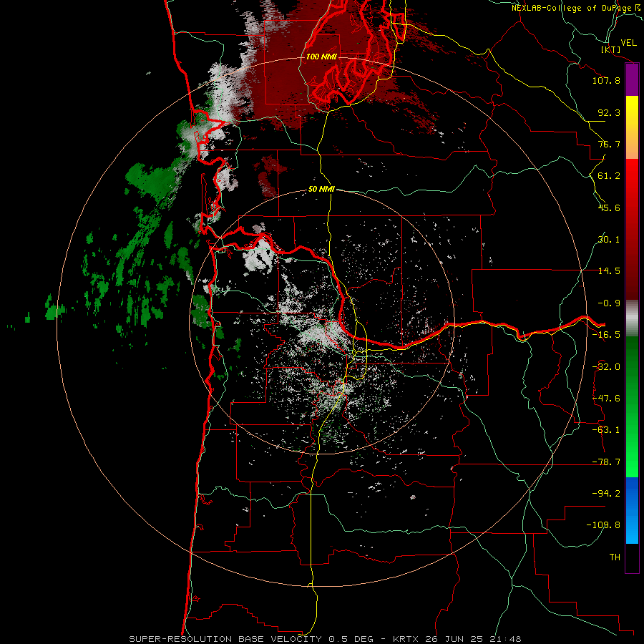The width and height of the screenshot is (644, 644).
Task: Click the -32.0 velocity legend value
Action: (606, 367)
